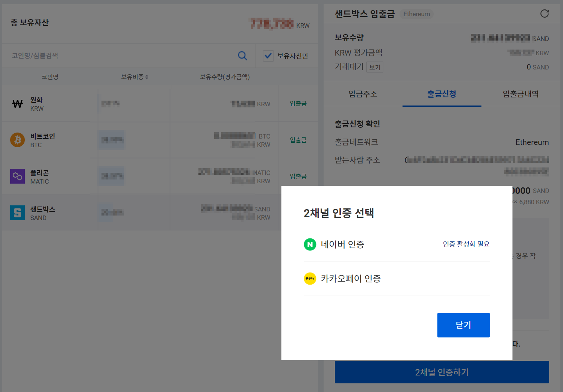The height and width of the screenshot is (392, 563).
Task: Click the 2채널 인증 선택 dialog title
Action: point(339,213)
